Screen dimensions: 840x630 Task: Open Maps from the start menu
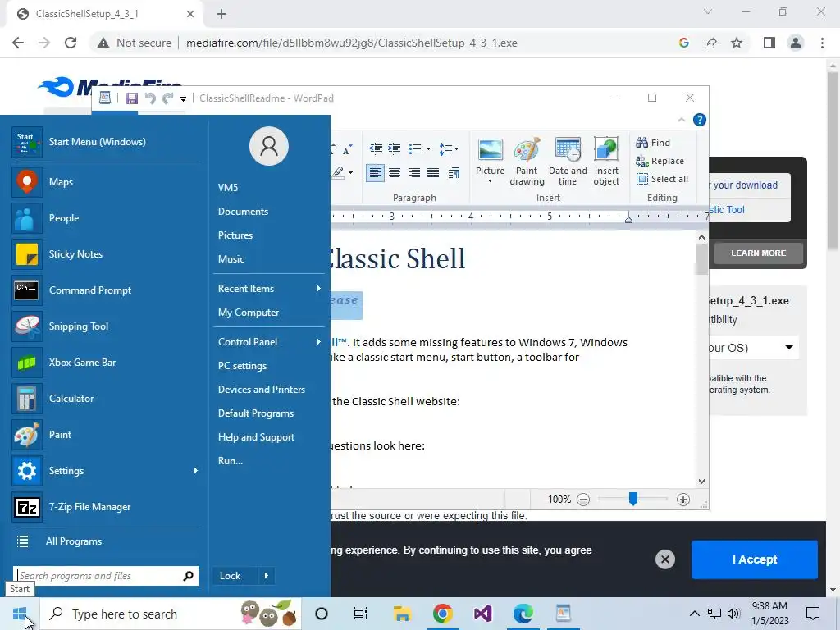pyautogui.click(x=106, y=182)
